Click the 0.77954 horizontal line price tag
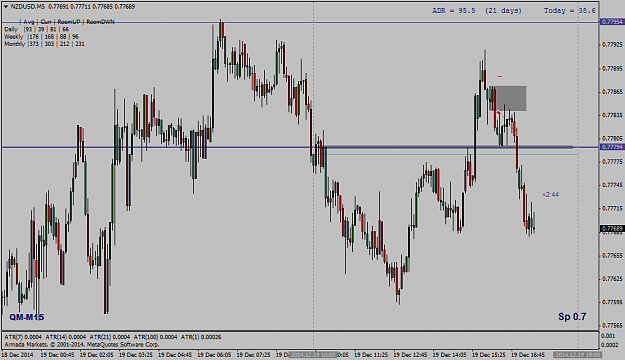The image size is (625, 360). point(612,22)
